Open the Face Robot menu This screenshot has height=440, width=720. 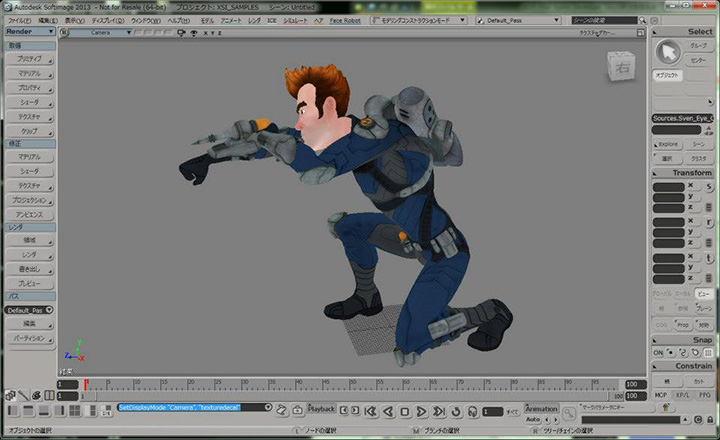[x=345, y=21]
